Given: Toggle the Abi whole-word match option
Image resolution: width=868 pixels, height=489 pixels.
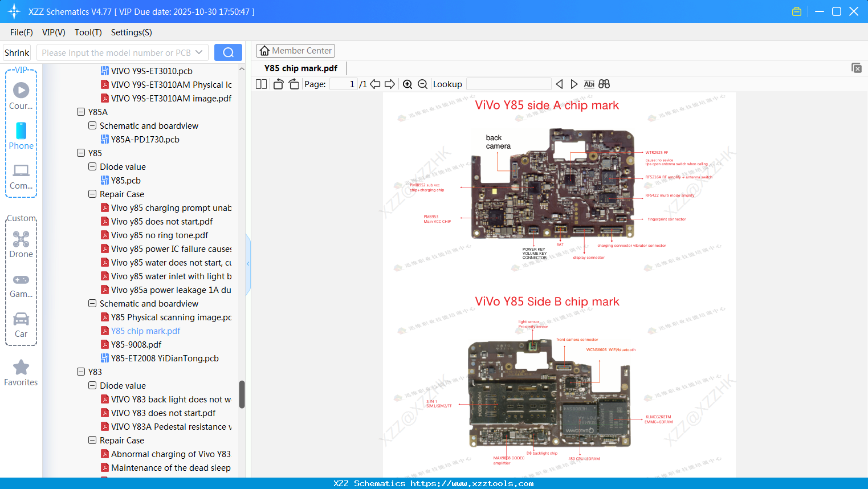Looking at the screenshot, I should 589,84.
